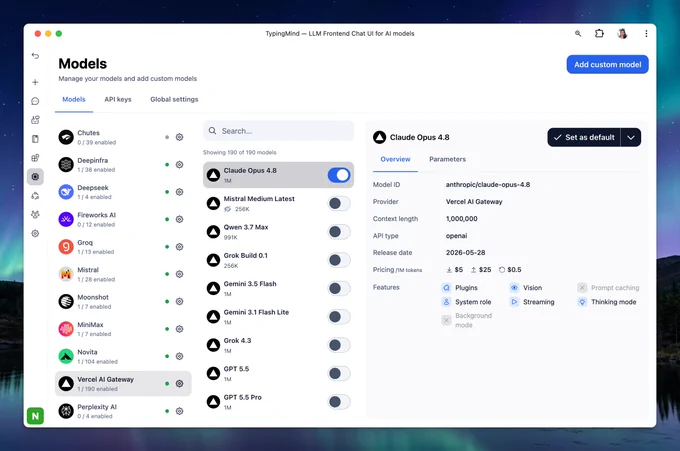The image size is (680, 451).
Task: Click the search magnifier in the title bar
Action: click(x=578, y=33)
